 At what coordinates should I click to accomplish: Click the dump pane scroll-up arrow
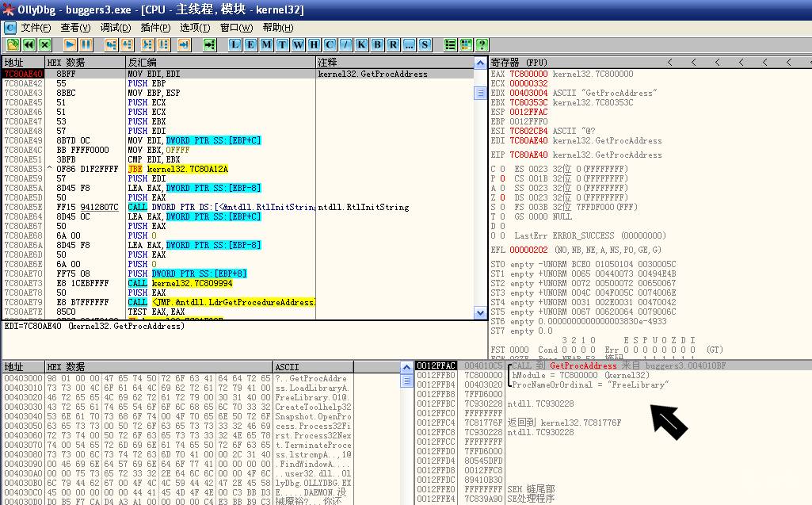pyautogui.click(x=407, y=367)
